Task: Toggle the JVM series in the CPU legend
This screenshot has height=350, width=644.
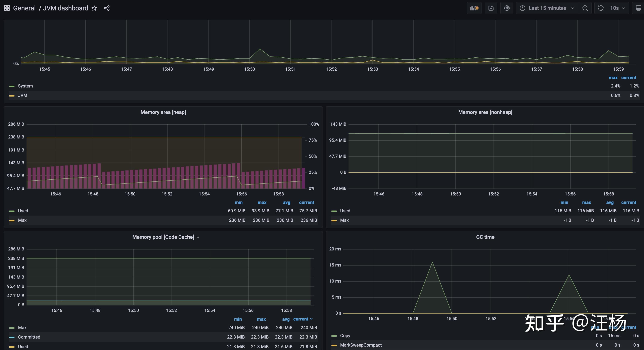Action: pos(22,96)
